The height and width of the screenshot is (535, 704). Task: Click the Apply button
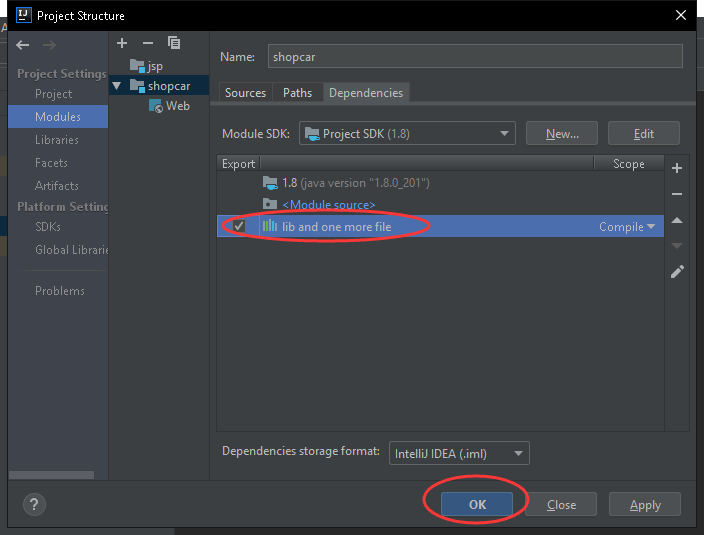645,504
